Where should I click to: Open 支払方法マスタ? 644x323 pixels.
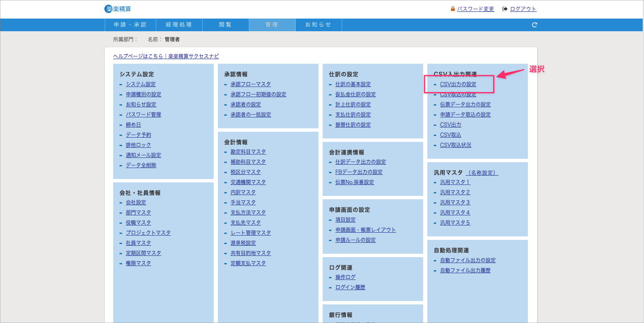tap(248, 213)
